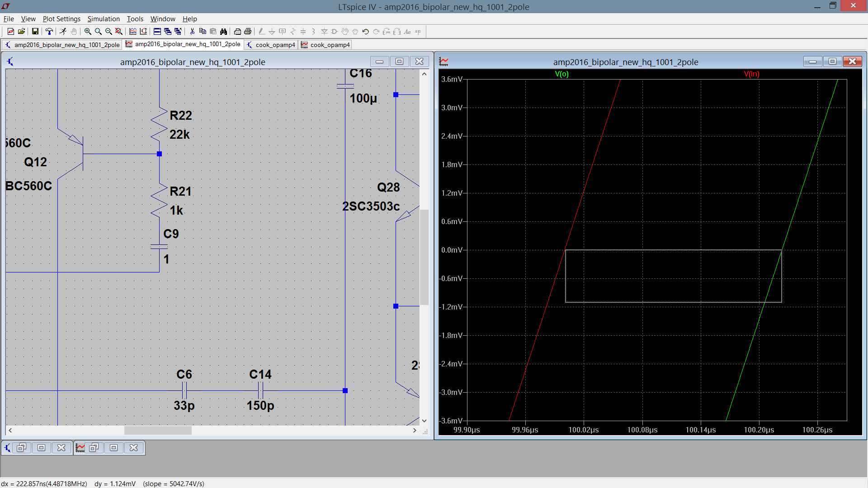Image resolution: width=868 pixels, height=488 pixels.
Task: Open the Window menu
Action: pos(163,19)
